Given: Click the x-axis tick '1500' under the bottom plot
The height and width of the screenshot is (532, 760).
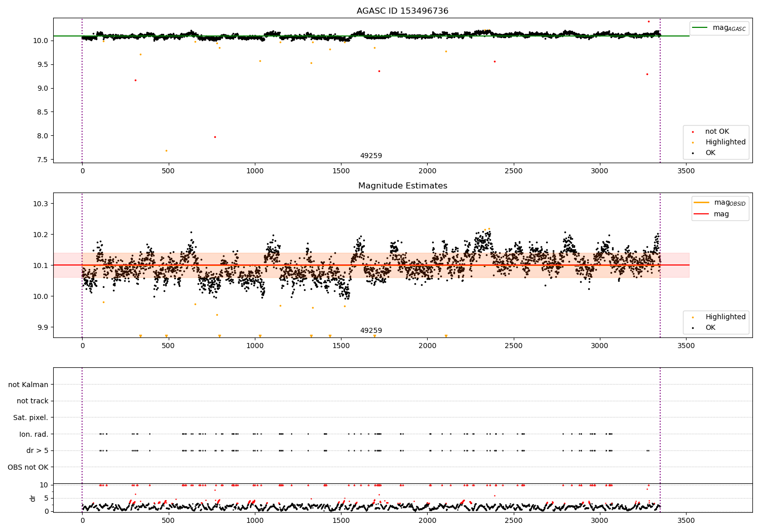Looking at the screenshot, I should click(341, 520).
